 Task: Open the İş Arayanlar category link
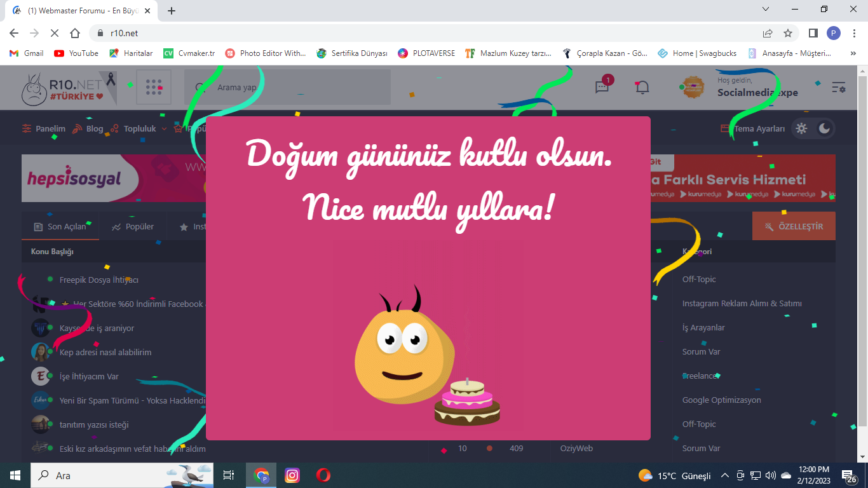tap(703, 327)
